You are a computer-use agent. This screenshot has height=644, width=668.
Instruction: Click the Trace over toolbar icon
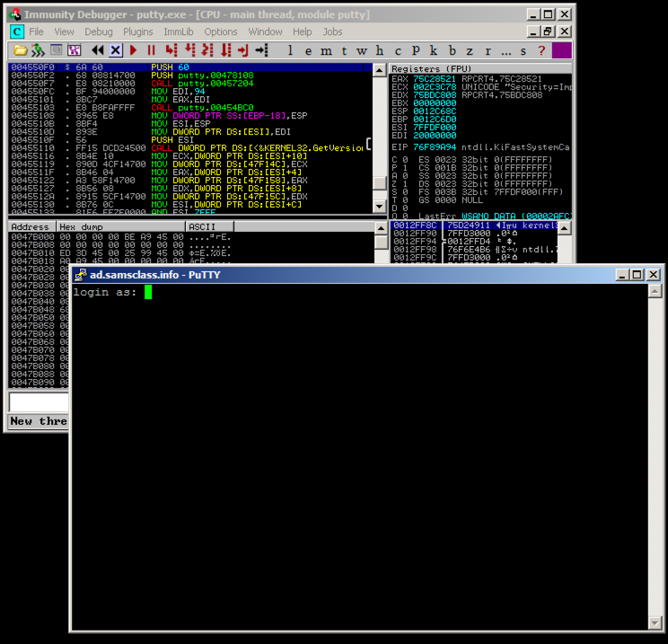coord(225,50)
